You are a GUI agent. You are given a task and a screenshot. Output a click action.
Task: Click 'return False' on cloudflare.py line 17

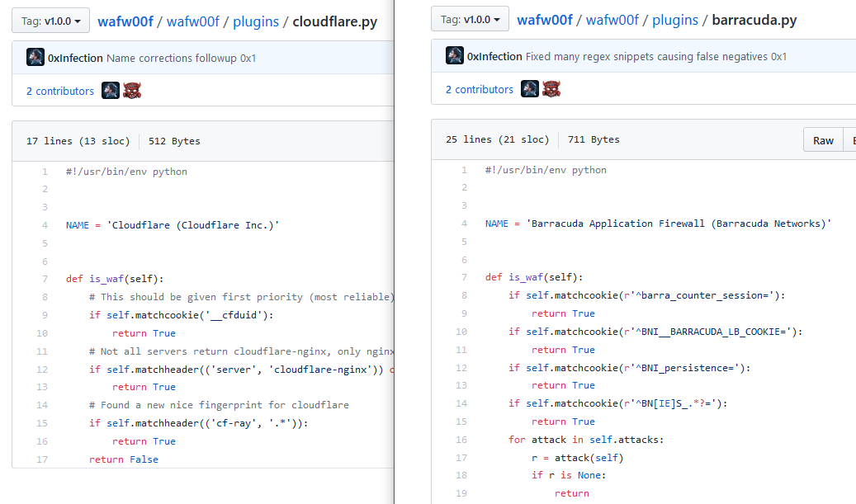(x=124, y=459)
